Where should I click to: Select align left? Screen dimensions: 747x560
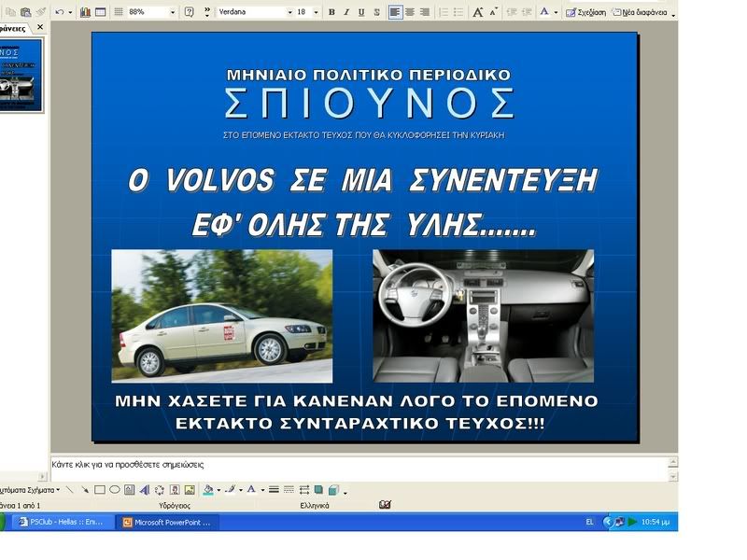(395, 12)
